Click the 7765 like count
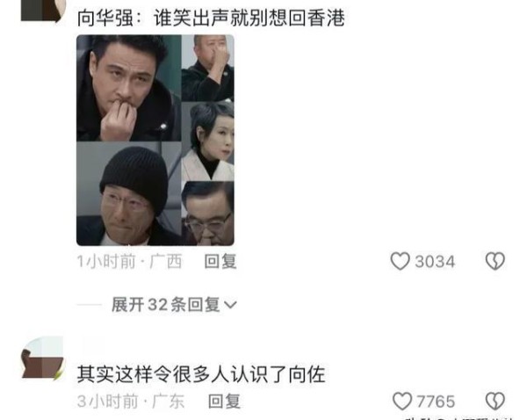Screen dimensions: 527x420 click(x=436, y=402)
